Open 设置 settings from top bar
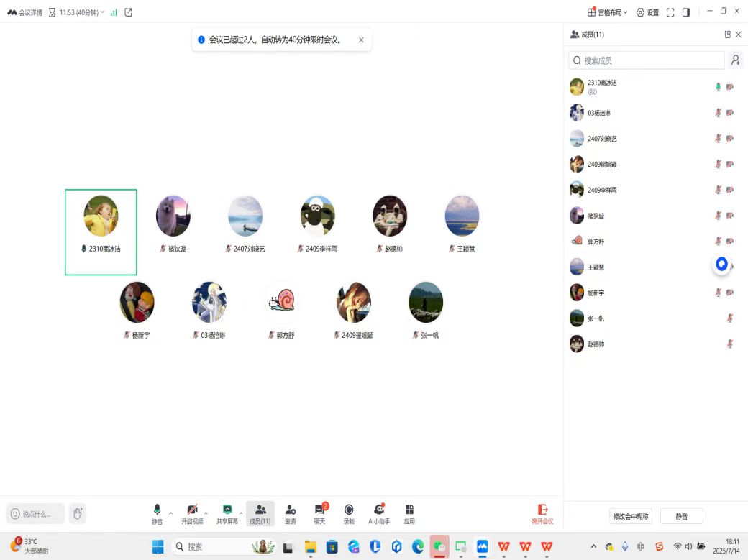Screen dimensions: 748x560 pyautogui.click(x=647, y=12)
